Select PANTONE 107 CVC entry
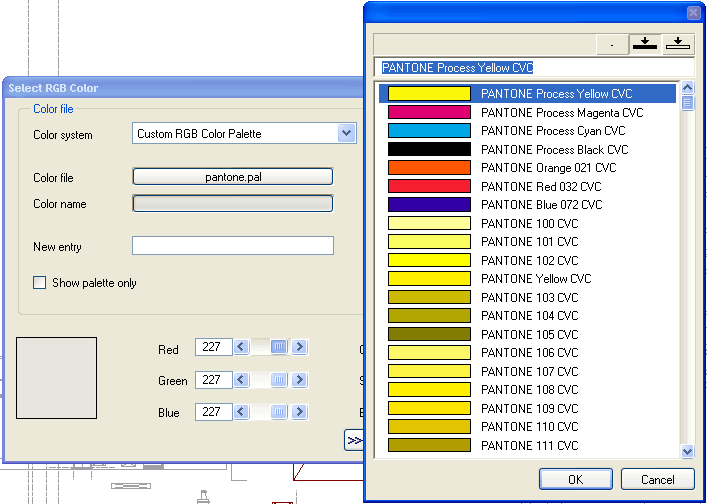 [x=527, y=371]
